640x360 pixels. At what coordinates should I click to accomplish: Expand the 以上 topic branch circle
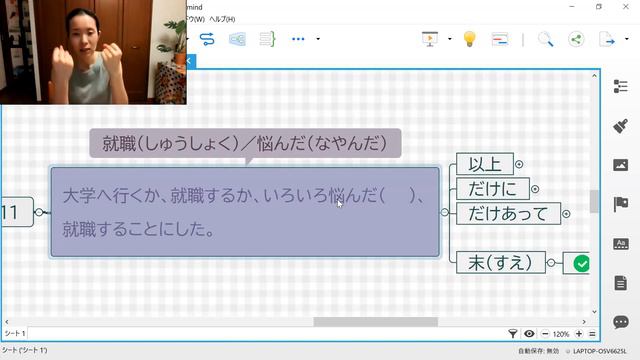pos(519,164)
